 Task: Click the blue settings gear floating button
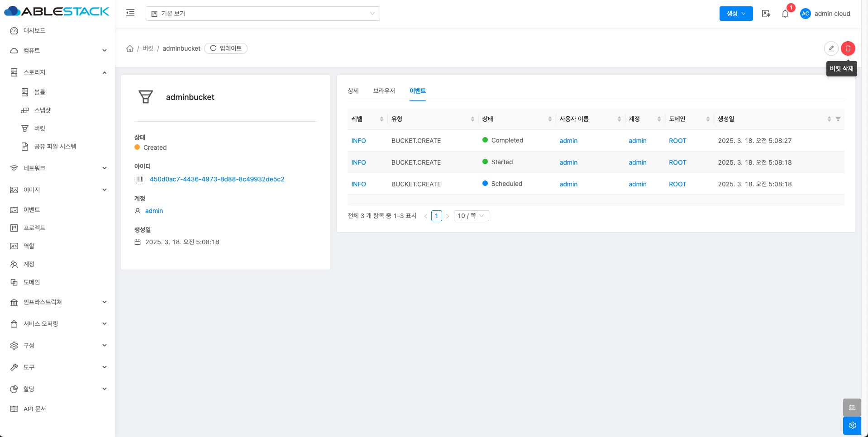point(852,425)
